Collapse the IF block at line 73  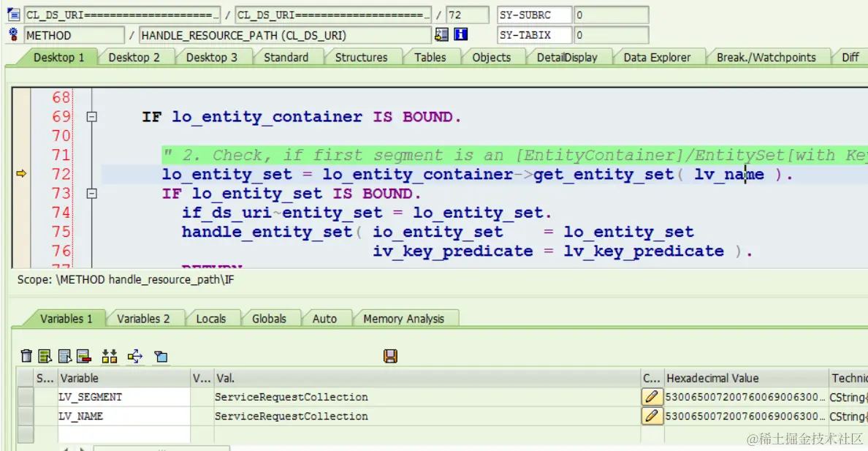92,194
